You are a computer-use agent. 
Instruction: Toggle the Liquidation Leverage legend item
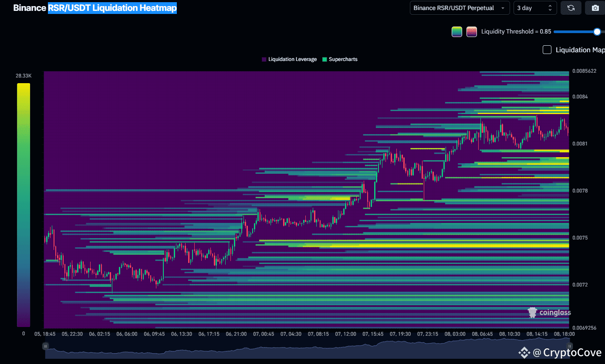289,59
